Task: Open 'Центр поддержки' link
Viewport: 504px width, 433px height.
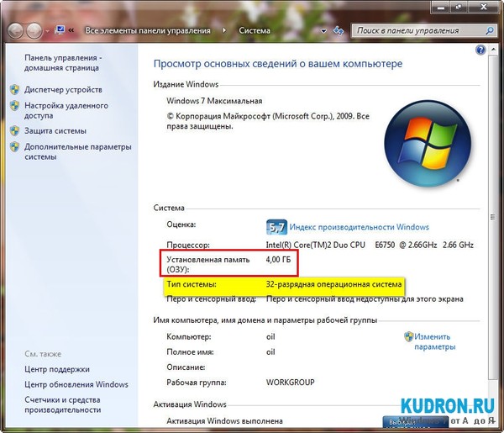Action: [57, 369]
